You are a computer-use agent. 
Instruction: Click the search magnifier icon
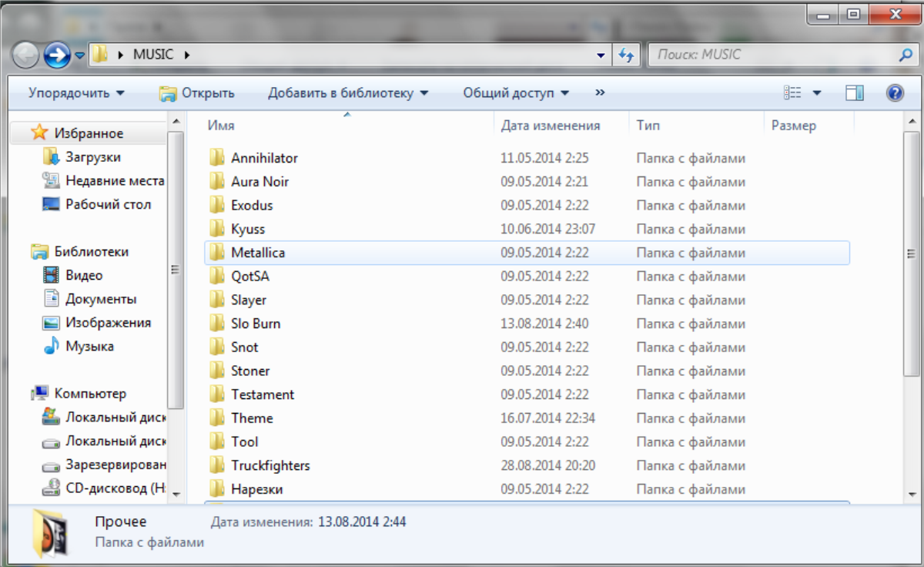click(x=906, y=55)
